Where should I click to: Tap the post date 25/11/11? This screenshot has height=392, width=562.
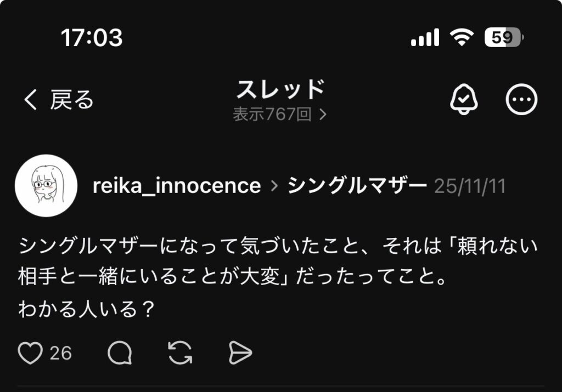click(x=469, y=186)
